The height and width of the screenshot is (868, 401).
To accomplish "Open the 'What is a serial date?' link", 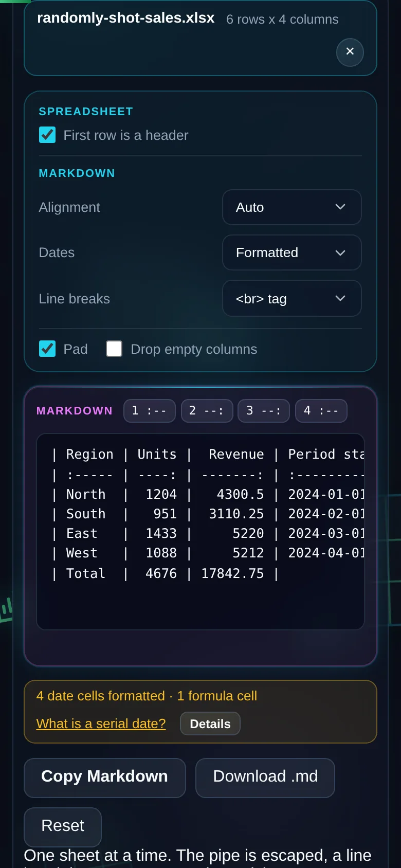I will tap(101, 724).
